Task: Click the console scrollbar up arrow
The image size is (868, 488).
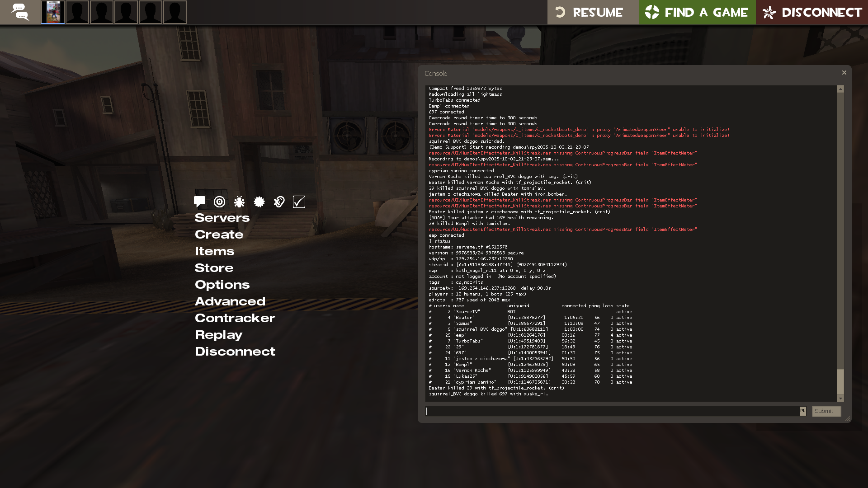Action: (x=840, y=89)
